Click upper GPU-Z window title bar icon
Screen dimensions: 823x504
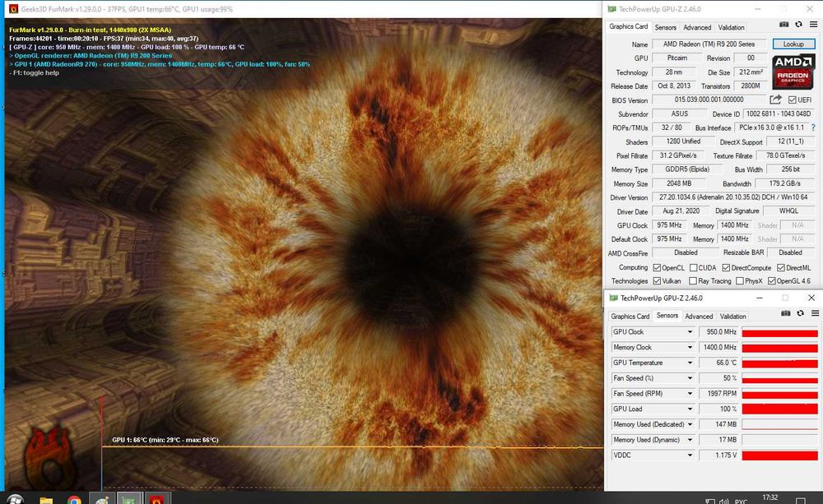tap(611, 9)
